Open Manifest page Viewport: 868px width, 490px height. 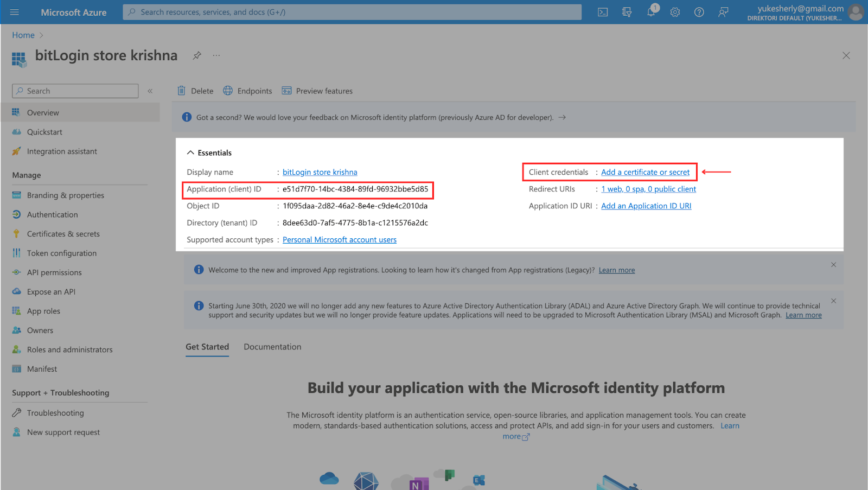click(x=42, y=369)
